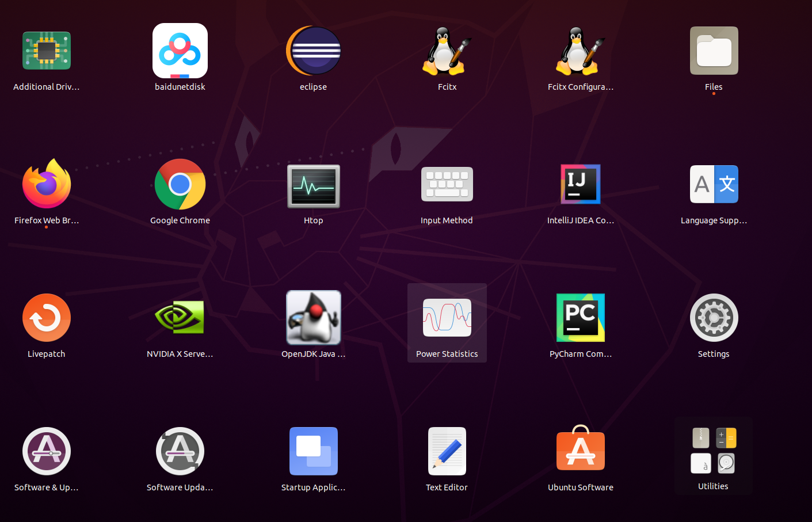Open the Settings gear icon
812x522 pixels.
tap(714, 318)
